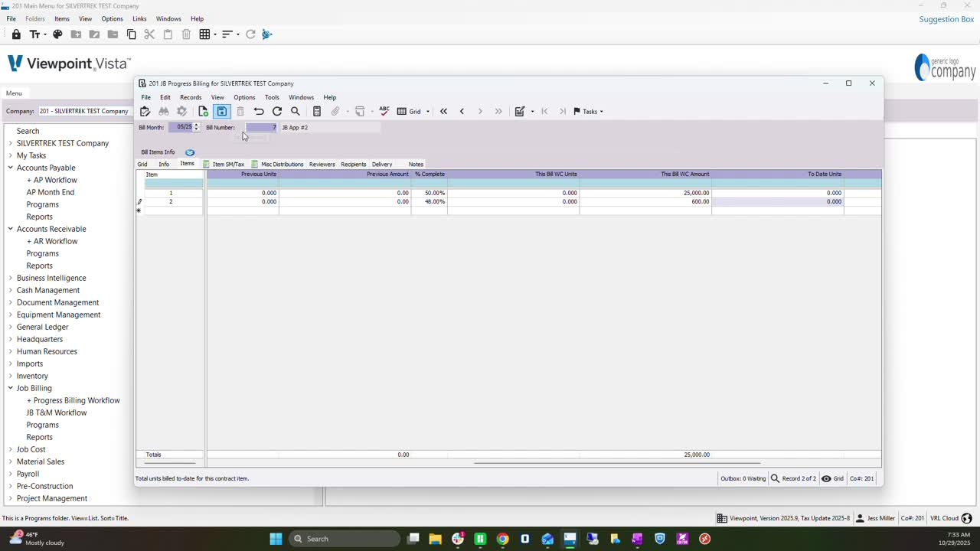The image size is (980, 551).
Task: Open JB T&M Workflow in menu tree
Action: (x=57, y=412)
